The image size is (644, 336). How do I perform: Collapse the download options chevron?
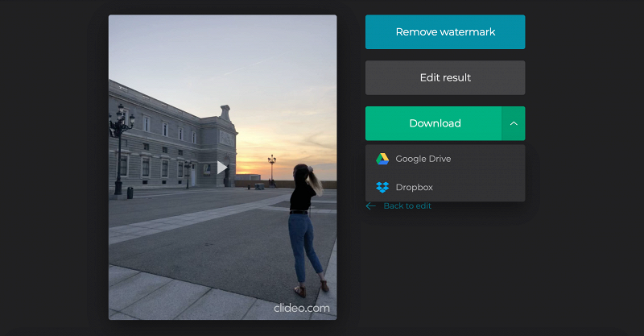click(514, 123)
